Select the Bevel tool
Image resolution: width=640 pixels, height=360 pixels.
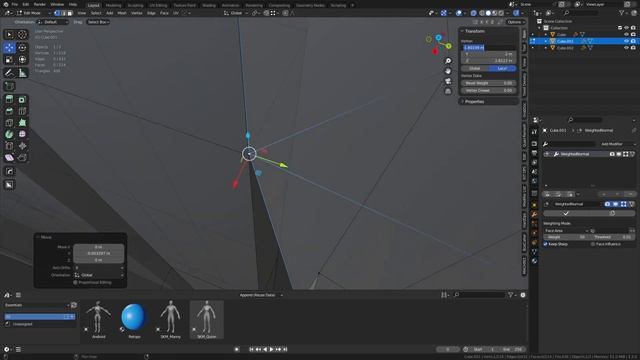point(9,111)
